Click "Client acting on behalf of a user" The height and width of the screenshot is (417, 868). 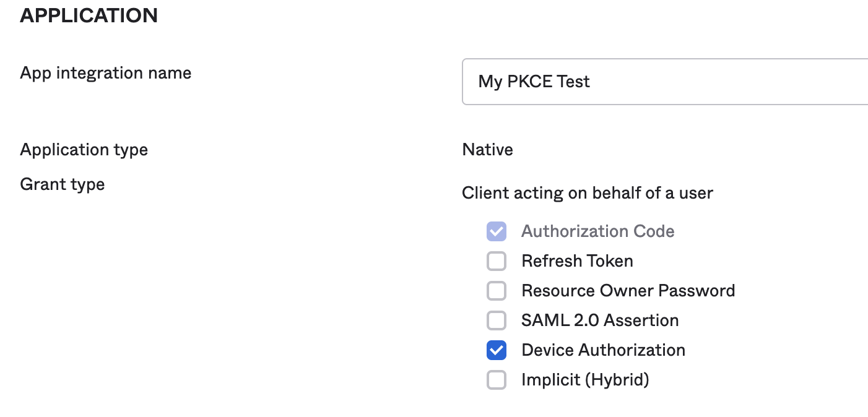coord(587,193)
